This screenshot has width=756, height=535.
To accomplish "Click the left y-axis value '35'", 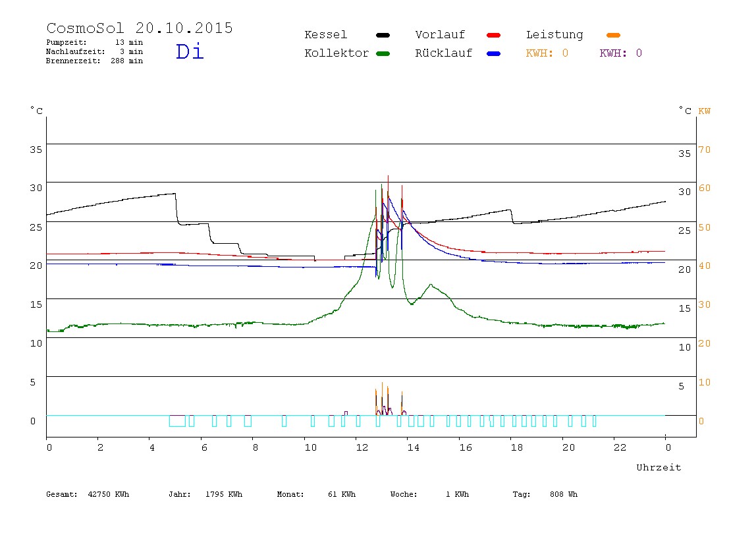I will (36, 150).
